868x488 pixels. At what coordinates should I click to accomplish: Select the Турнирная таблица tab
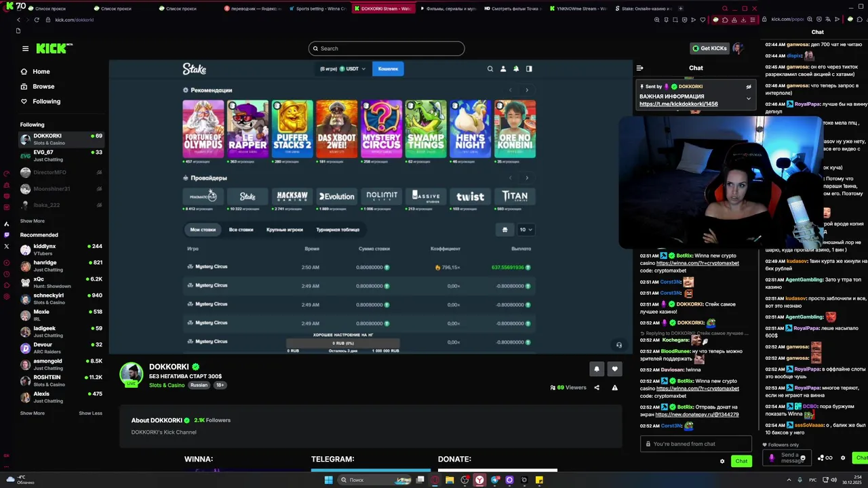point(338,230)
